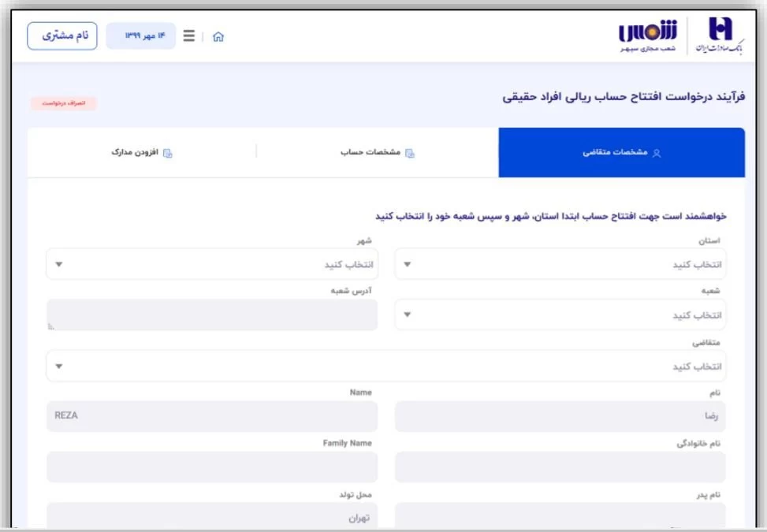767x532 pixels.
Task: Click the arrow of the شهر dropdown
Action: 58,265
